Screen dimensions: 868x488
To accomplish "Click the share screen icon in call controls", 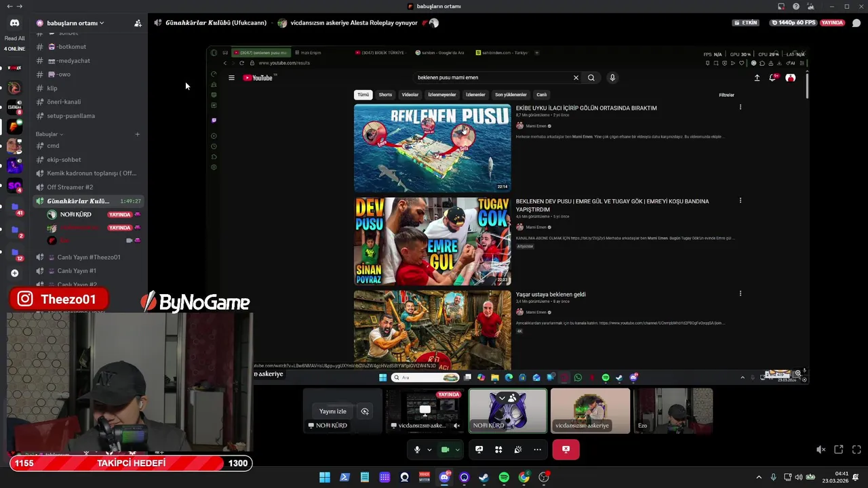I will coord(479,449).
